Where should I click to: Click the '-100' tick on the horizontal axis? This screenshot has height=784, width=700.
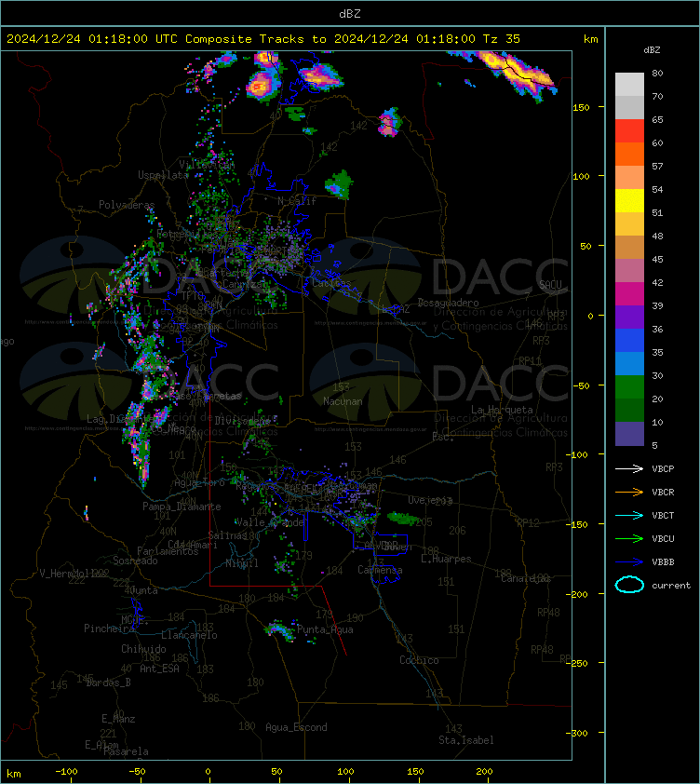click(66, 772)
